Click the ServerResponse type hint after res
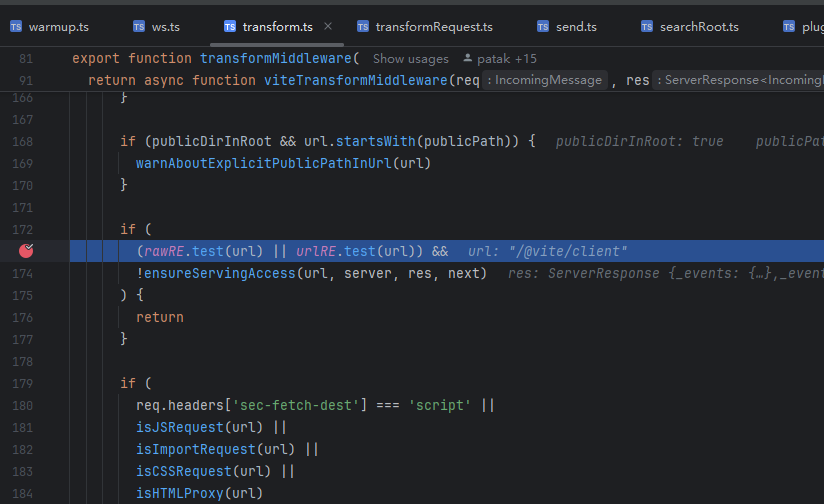The width and height of the screenshot is (824, 504). coord(738,80)
